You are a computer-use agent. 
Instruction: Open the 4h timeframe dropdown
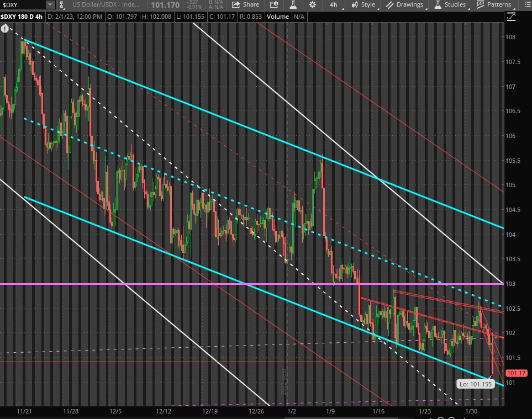tap(333, 4)
